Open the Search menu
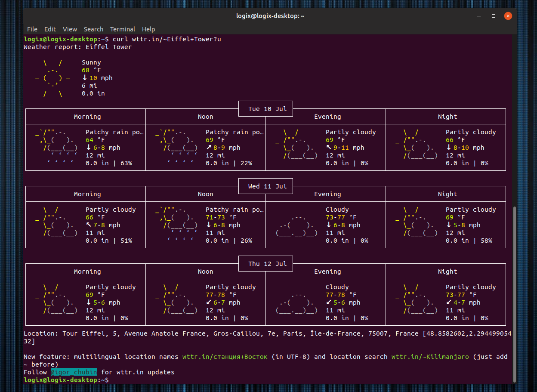The width and height of the screenshot is (537, 392). (x=93, y=29)
